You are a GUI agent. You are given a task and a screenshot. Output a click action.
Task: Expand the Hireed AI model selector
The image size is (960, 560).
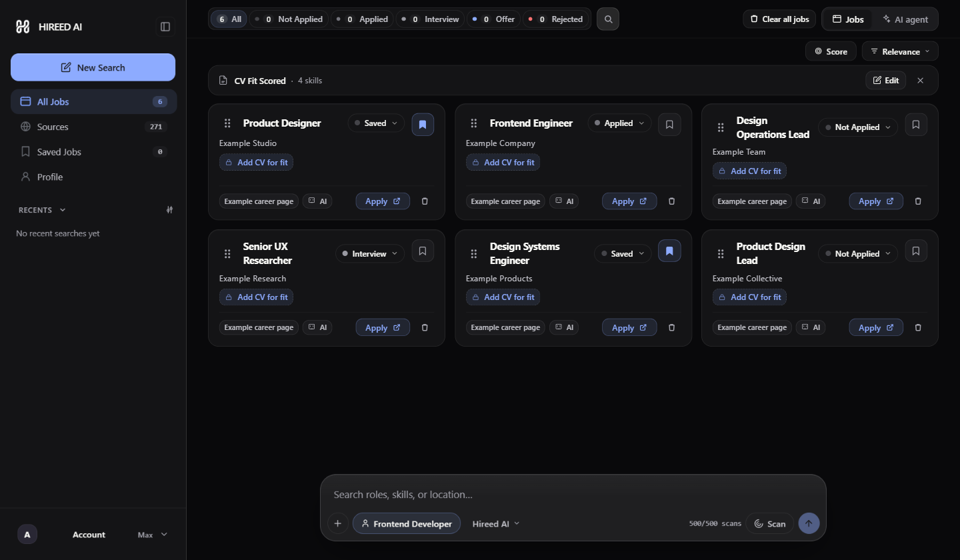point(496,524)
